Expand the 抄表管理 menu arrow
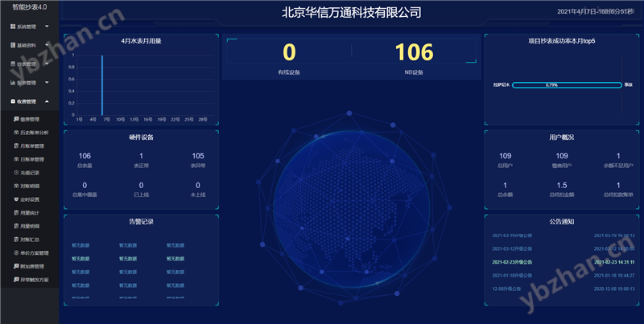The height and width of the screenshot is (324, 644). tap(47, 64)
